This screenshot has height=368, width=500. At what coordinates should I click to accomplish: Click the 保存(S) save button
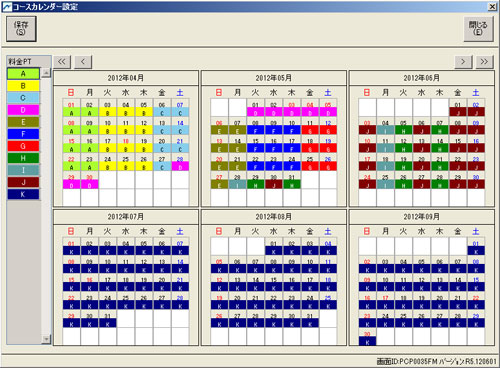point(21,29)
